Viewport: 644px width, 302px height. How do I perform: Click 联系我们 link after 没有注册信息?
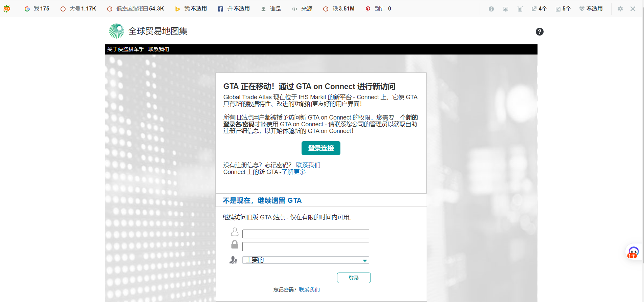pyautogui.click(x=308, y=165)
